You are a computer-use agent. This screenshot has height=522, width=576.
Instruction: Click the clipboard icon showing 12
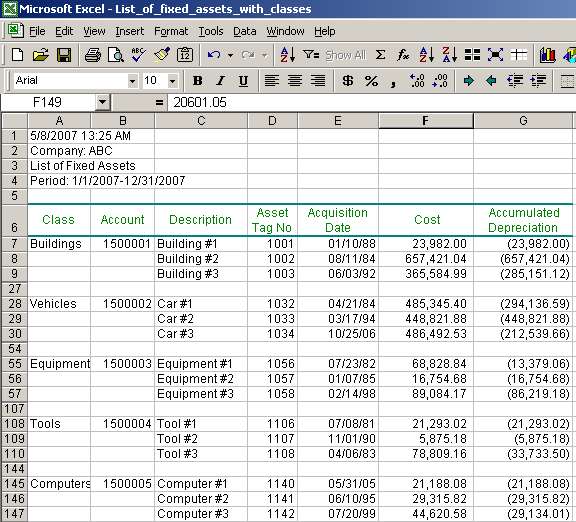[185, 55]
